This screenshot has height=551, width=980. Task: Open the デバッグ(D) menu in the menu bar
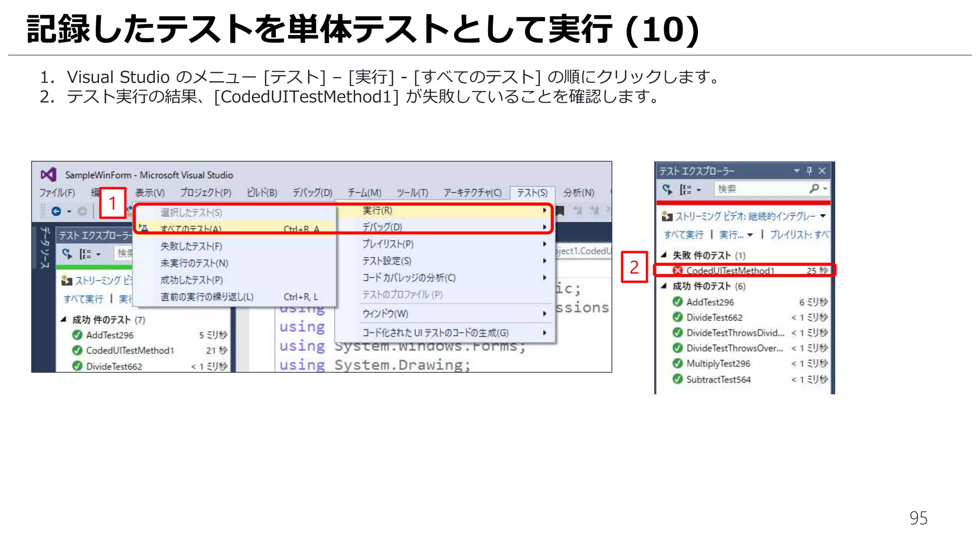click(312, 192)
